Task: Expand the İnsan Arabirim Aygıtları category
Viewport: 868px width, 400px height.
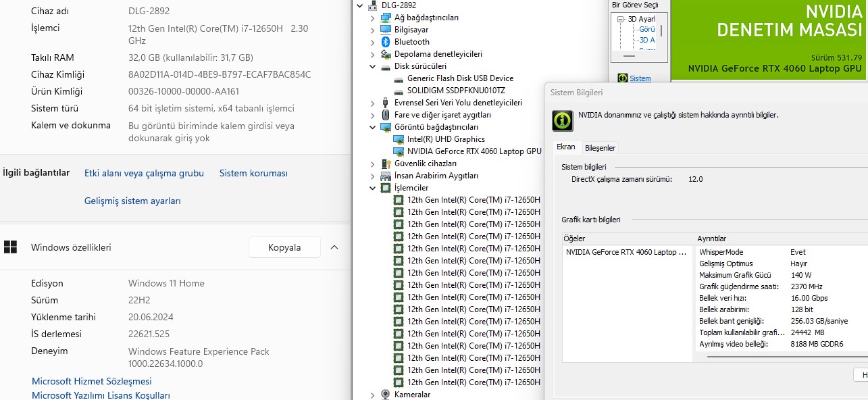Action: (372, 176)
